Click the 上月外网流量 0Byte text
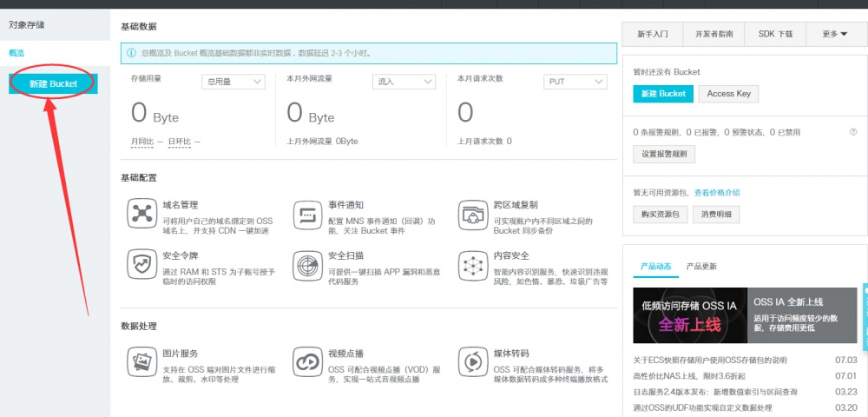This screenshot has width=868, height=417. pos(322,142)
